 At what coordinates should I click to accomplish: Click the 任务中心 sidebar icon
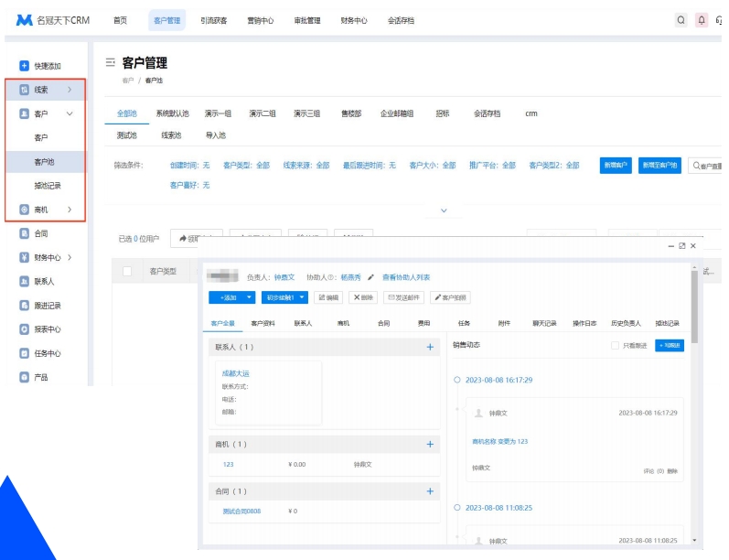pos(24,353)
